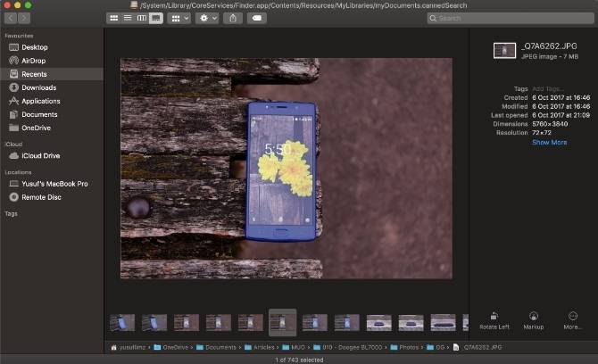Click the Tags heading in sidebar

point(11,213)
